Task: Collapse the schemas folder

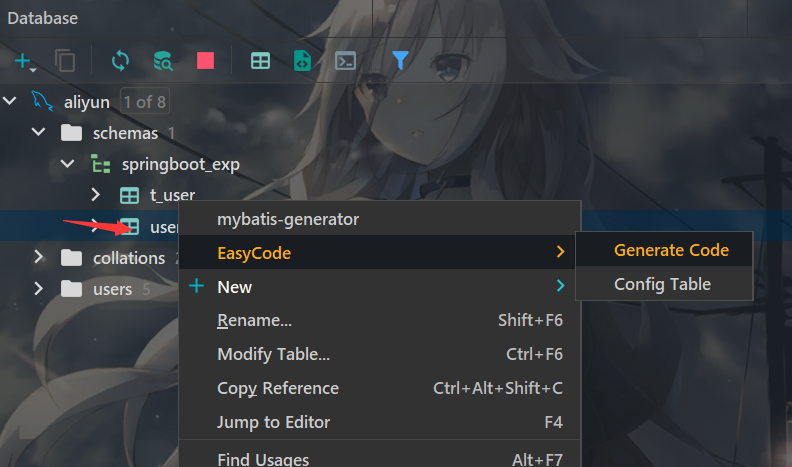Action: [x=38, y=132]
